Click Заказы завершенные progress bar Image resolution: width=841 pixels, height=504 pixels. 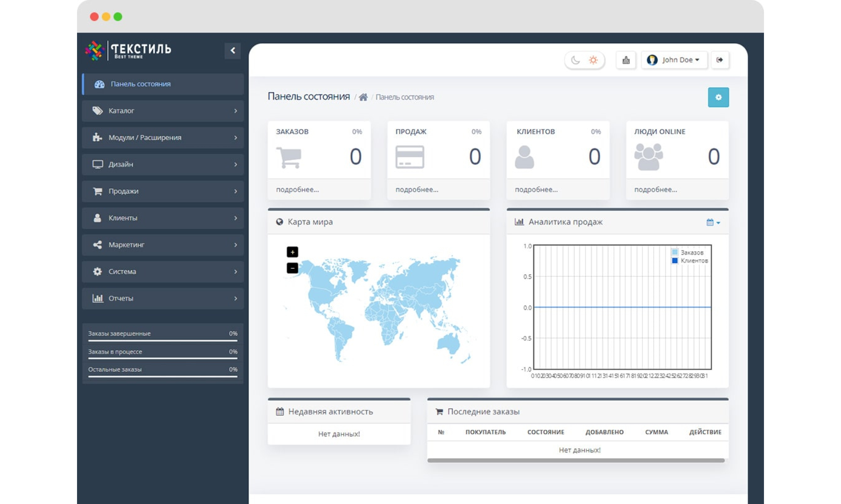pos(162,340)
